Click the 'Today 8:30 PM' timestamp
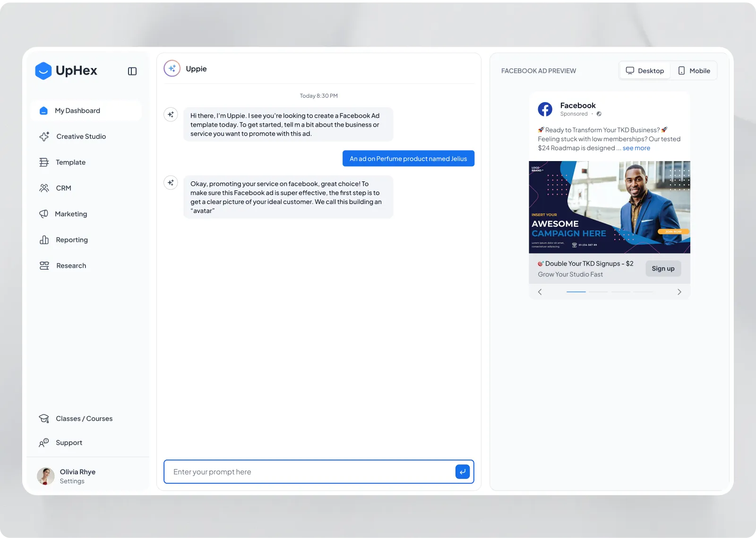Screen dimensions: 756x538 pos(319,96)
